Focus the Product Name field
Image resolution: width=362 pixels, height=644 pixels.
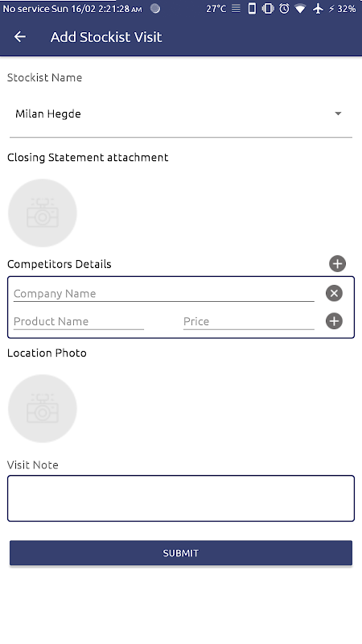point(78,321)
